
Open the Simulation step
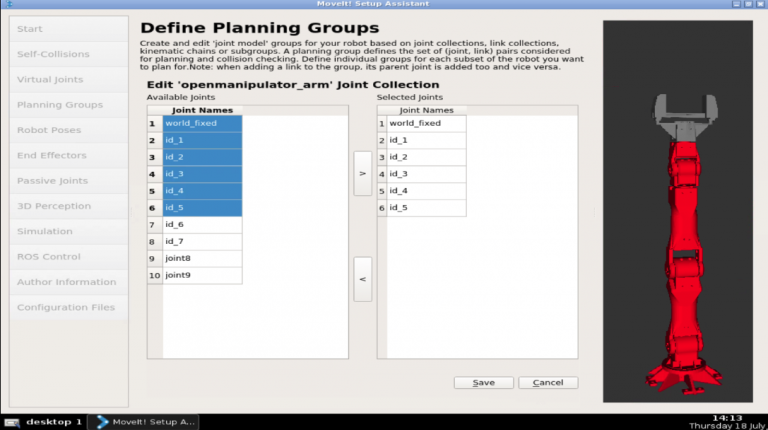pyautogui.click(x=69, y=231)
